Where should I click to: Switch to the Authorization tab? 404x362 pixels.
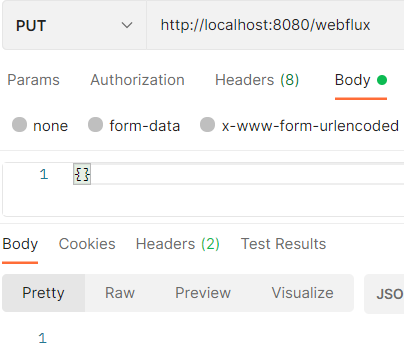pos(137,80)
